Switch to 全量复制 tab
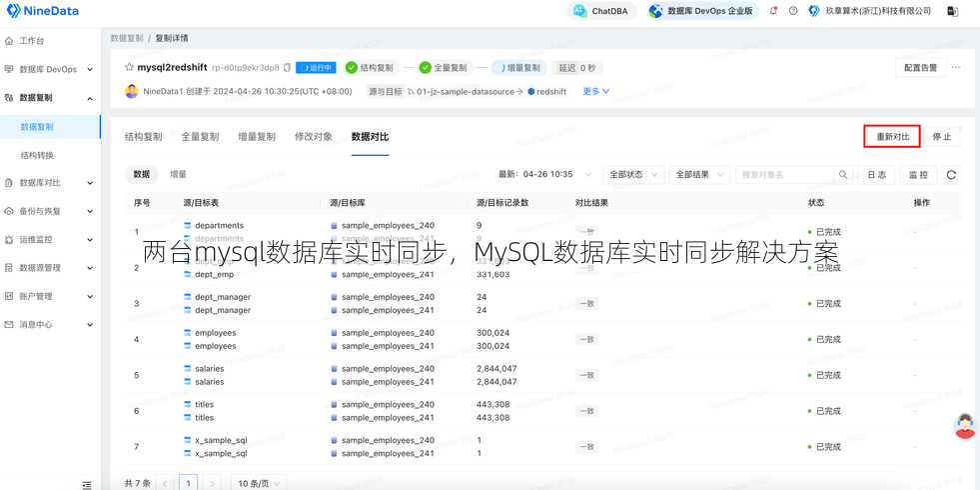Screen dimensions: 980x490 200,136
